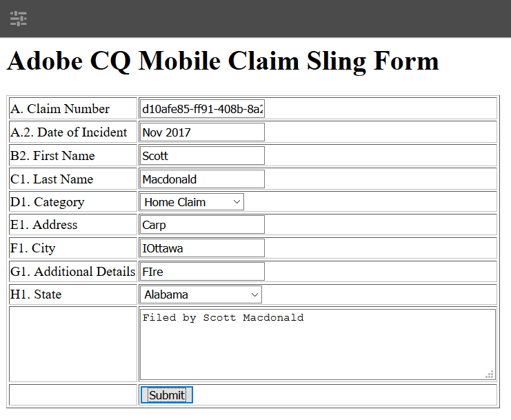The height and width of the screenshot is (420, 511).
Task: Click the Claim Number input field
Action: coord(202,109)
